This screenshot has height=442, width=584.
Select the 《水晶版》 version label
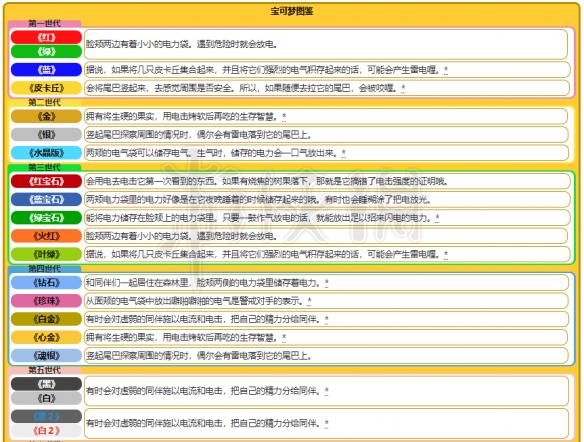tap(46, 153)
